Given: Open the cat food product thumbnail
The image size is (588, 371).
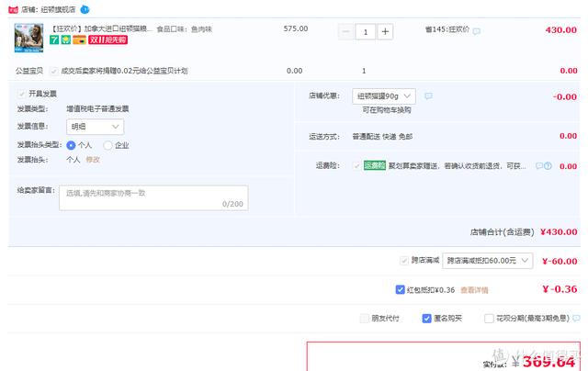Looking at the screenshot, I should tap(28, 38).
